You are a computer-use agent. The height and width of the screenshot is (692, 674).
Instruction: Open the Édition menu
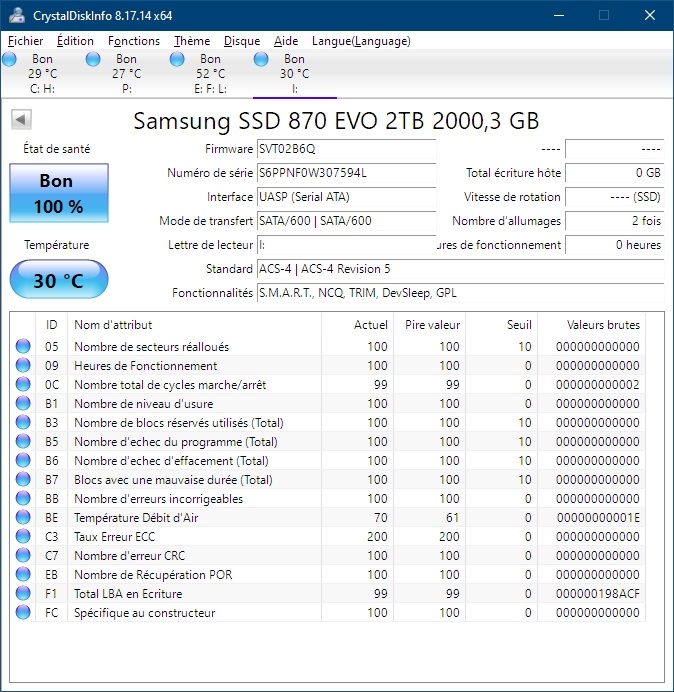[75, 41]
